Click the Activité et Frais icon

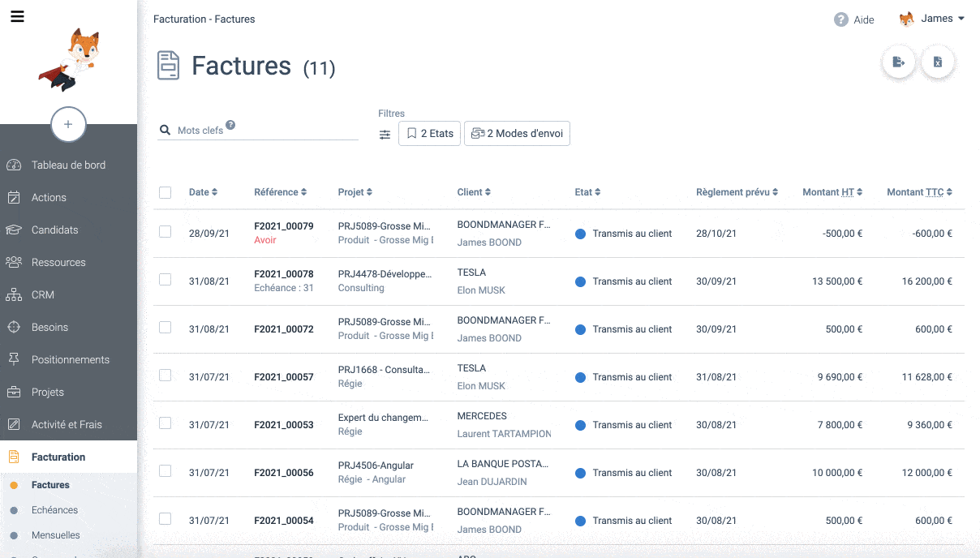tap(14, 424)
